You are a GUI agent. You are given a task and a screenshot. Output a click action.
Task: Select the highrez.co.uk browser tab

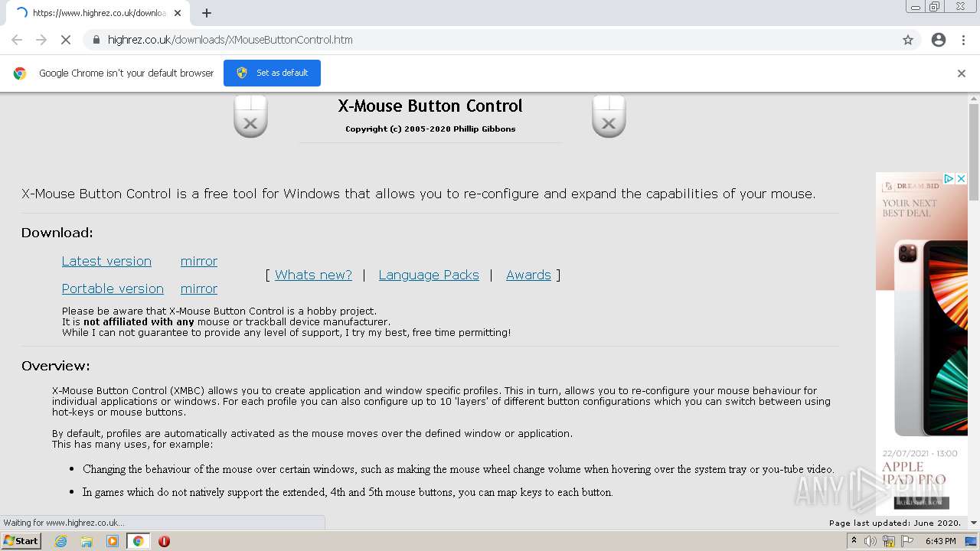click(98, 13)
